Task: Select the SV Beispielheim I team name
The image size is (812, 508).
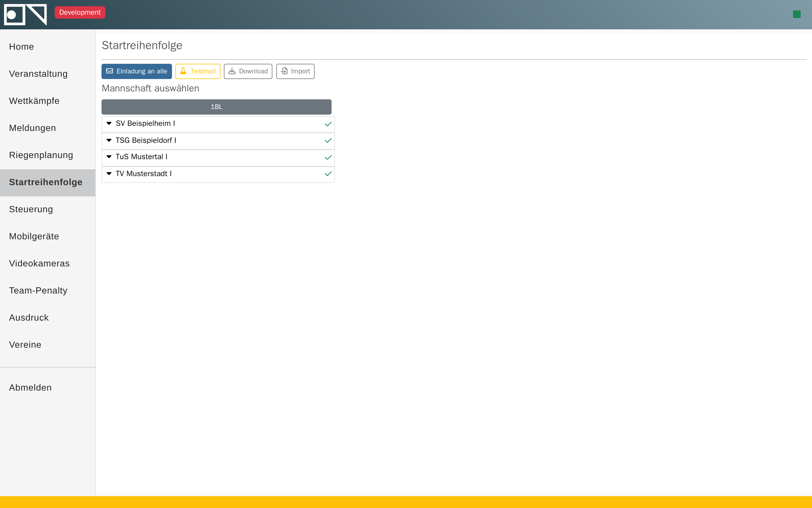Action: click(145, 124)
